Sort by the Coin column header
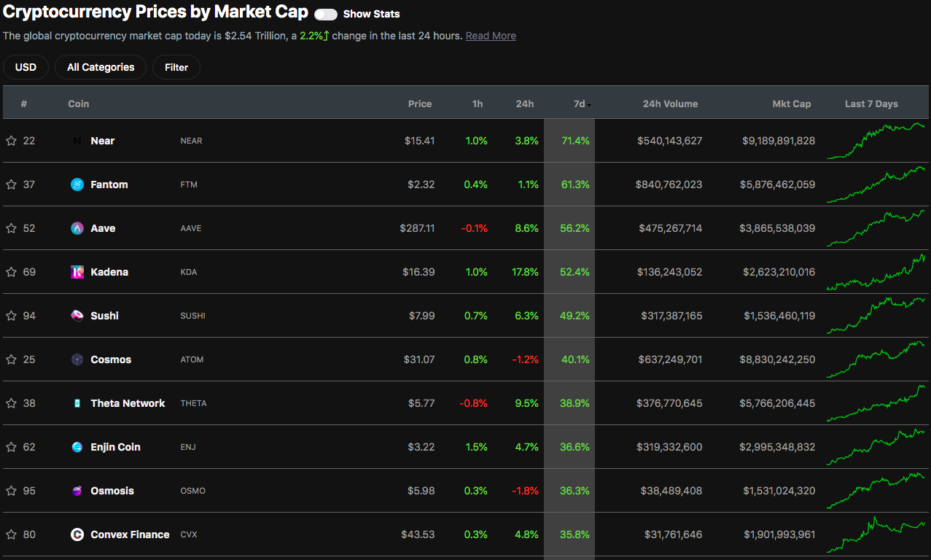 click(79, 104)
